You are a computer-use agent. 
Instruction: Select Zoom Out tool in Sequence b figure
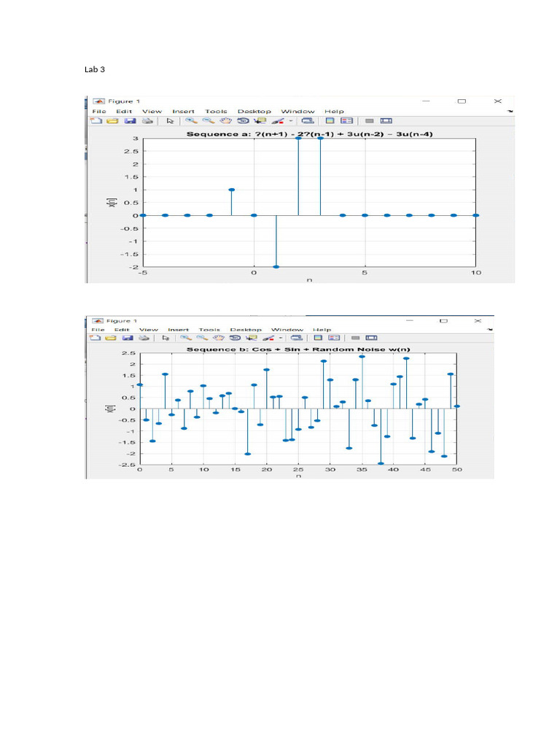coord(202,338)
